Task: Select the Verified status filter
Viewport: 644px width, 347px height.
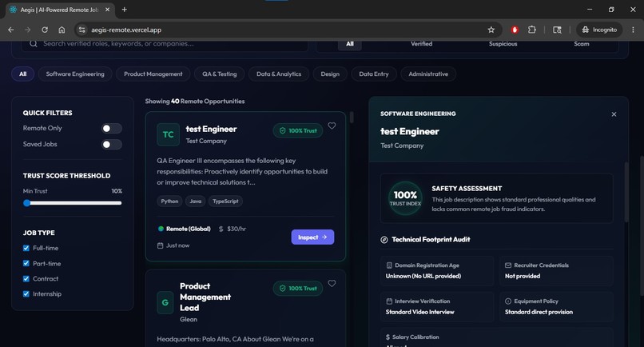Action: click(421, 44)
